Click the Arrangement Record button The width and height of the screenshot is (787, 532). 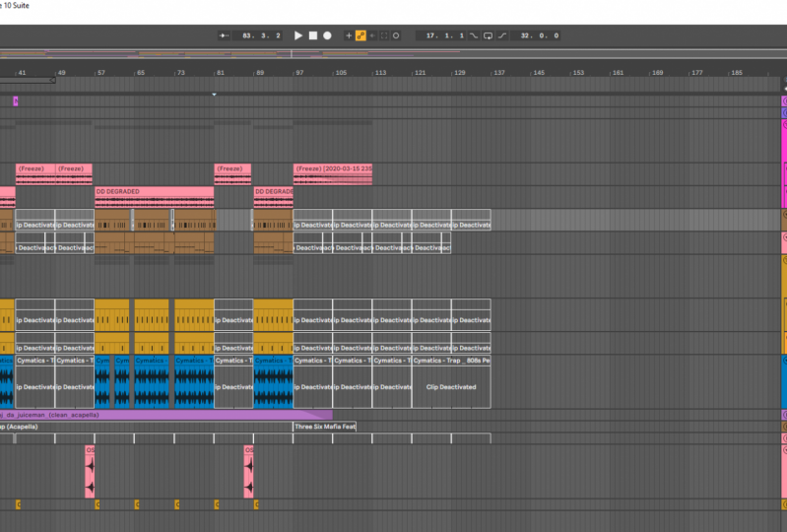tap(327, 35)
